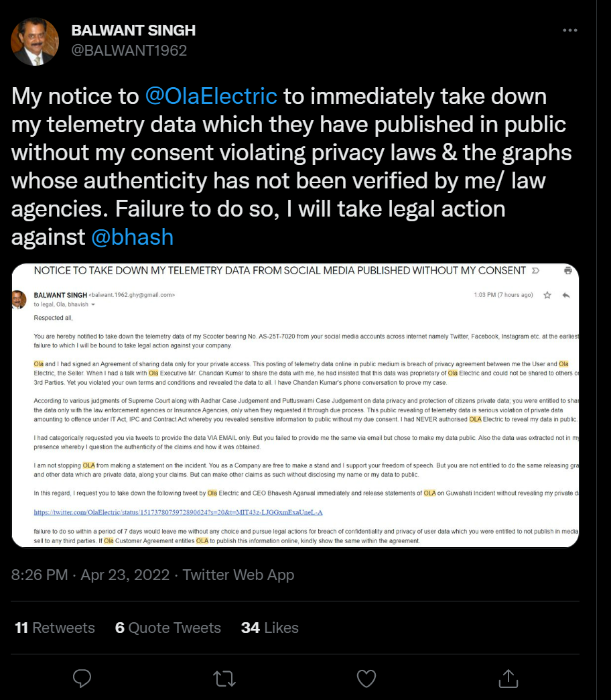Open the share tweet icon

click(508, 678)
